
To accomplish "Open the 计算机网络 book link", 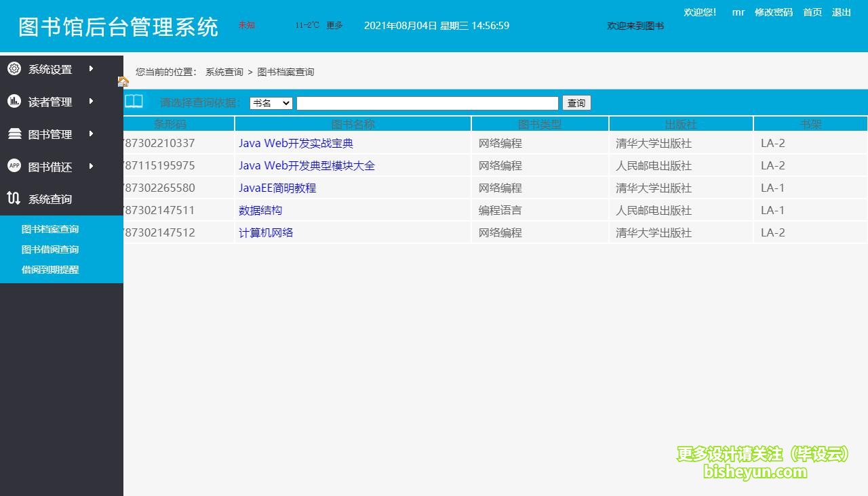I will 266,233.
